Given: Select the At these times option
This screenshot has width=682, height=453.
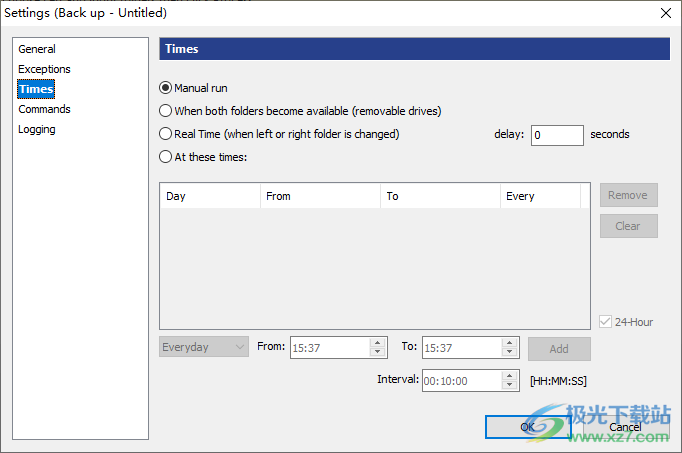Looking at the screenshot, I should (x=166, y=156).
